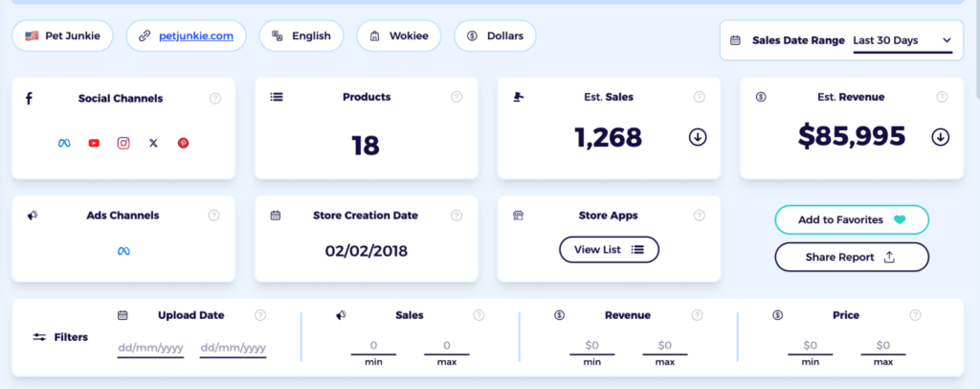
Task: Click the calendar icon beside Sales Date Range
Action: pyautogui.click(x=736, y=40)
